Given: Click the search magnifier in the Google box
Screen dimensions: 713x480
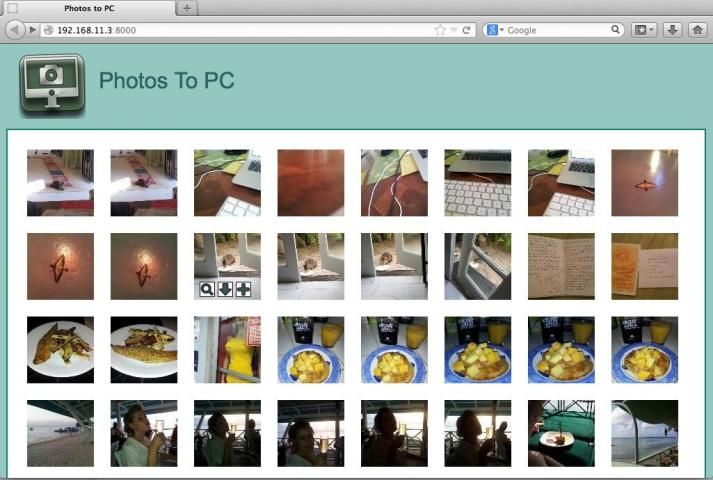Looking at the screenshot, I should (x=615, y=30).
